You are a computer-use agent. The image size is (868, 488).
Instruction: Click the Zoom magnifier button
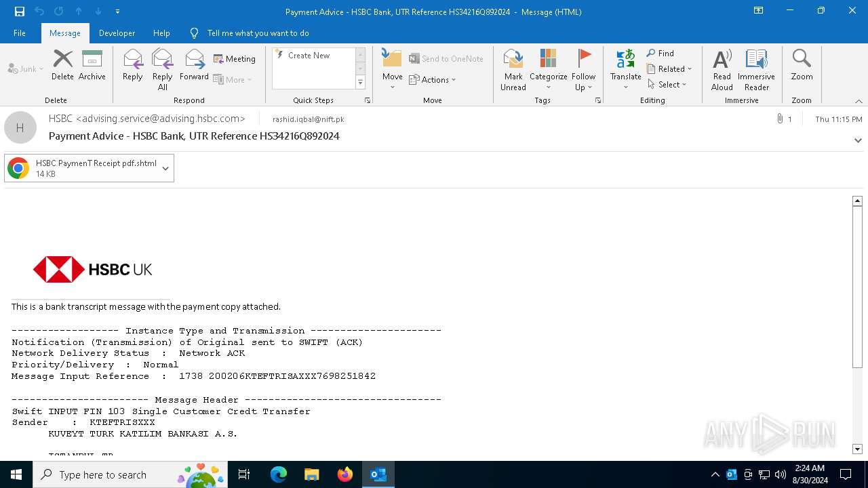point(802,65)
